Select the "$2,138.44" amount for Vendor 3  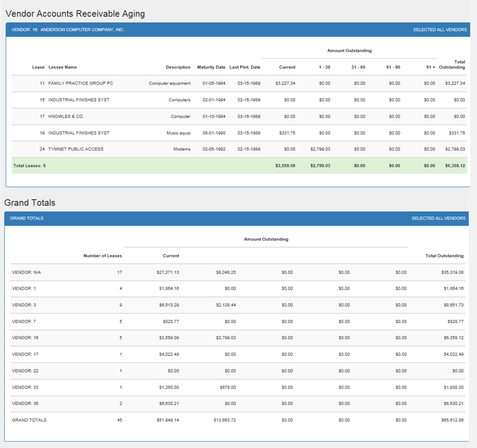226,305
